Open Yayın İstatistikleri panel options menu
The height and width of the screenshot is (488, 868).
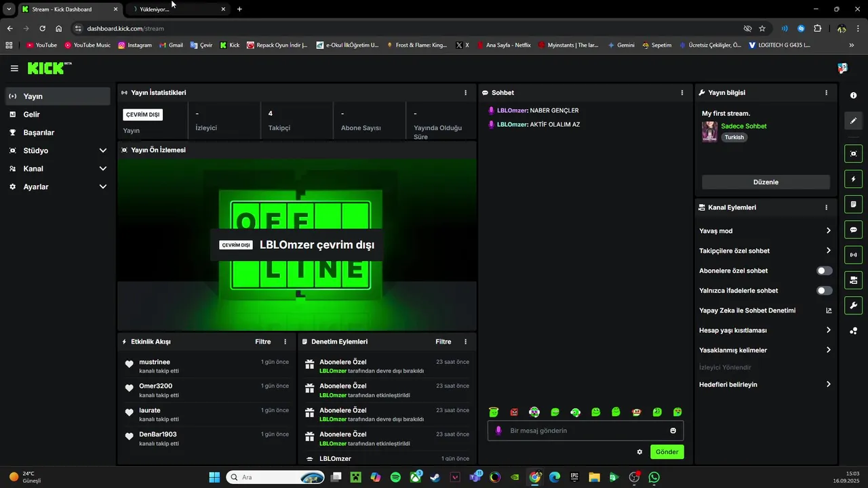tap(465, 93)
